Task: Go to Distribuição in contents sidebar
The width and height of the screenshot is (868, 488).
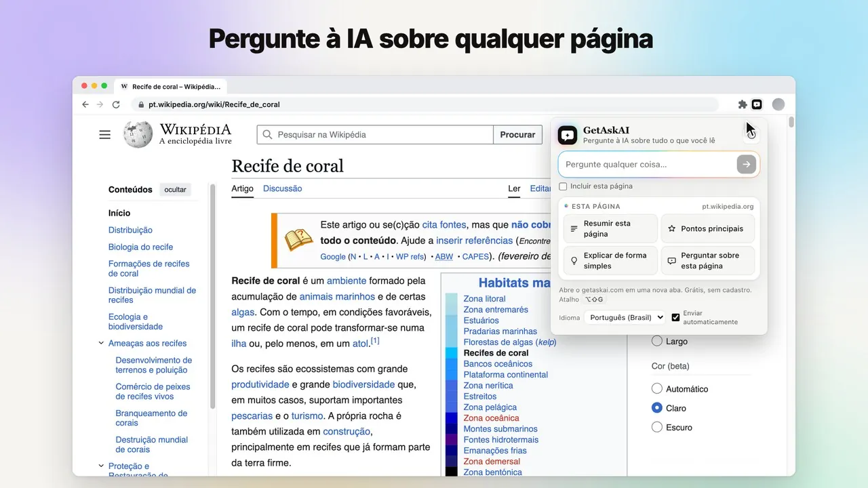Action: pyautogui.click(x=130, y=230)
